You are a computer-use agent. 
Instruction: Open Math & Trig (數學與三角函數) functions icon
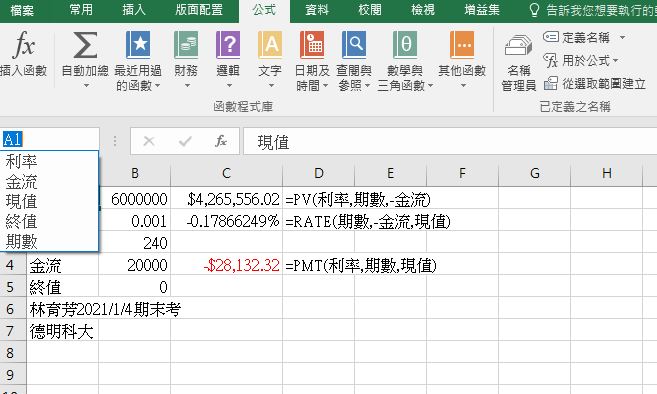click(405, 44)
